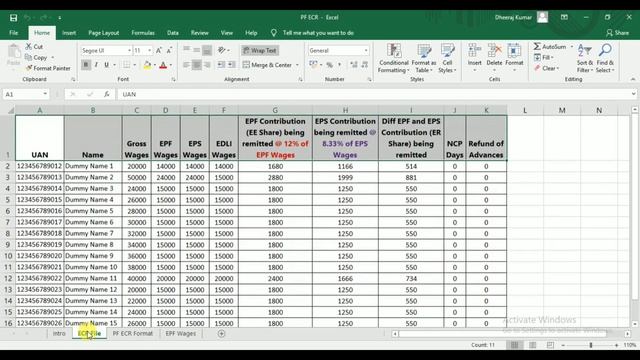Image resolution: width=640 pixels, height=360 pixels.
Task: Click the Cut scissors command
Action: click(x=34, y=47)
